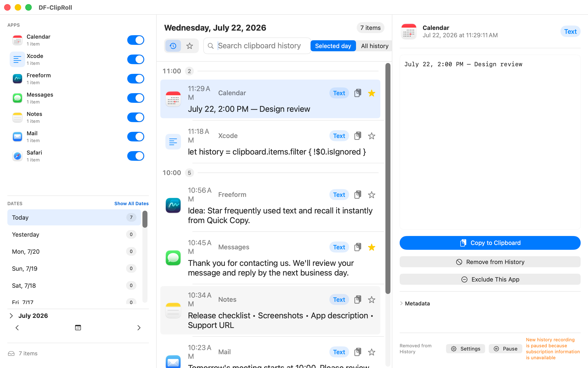Image resolution: width=588 pixels, height=368 pixels.
Task: Click the Search clipboard history field
Action: 257,46
